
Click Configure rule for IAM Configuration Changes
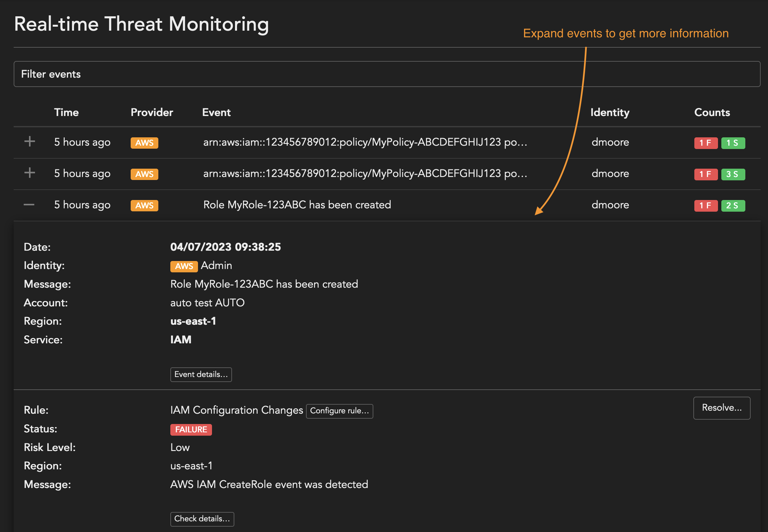(x=339, y=411)
